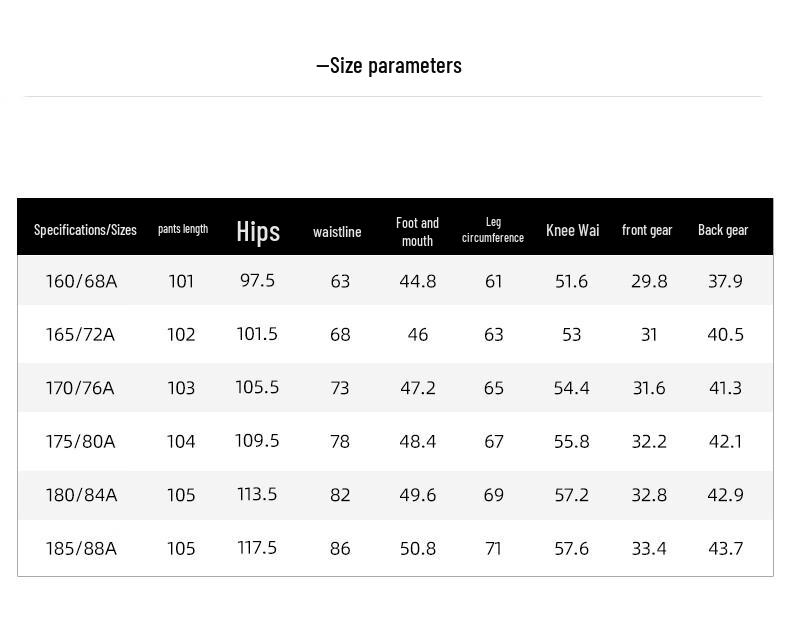Select waistline value 73
The height and width of the screenshot is (628, 790).
click(340, 388)
